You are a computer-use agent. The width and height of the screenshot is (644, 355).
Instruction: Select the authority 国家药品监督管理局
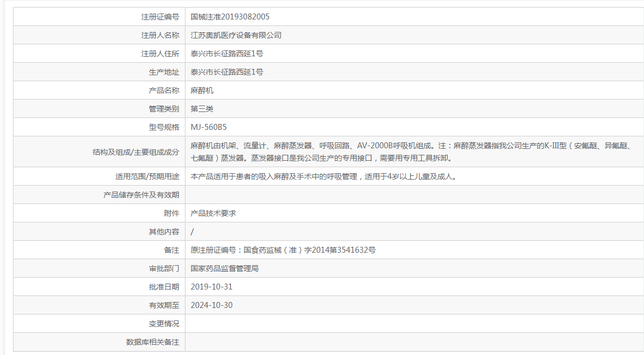tap(224, 269)
